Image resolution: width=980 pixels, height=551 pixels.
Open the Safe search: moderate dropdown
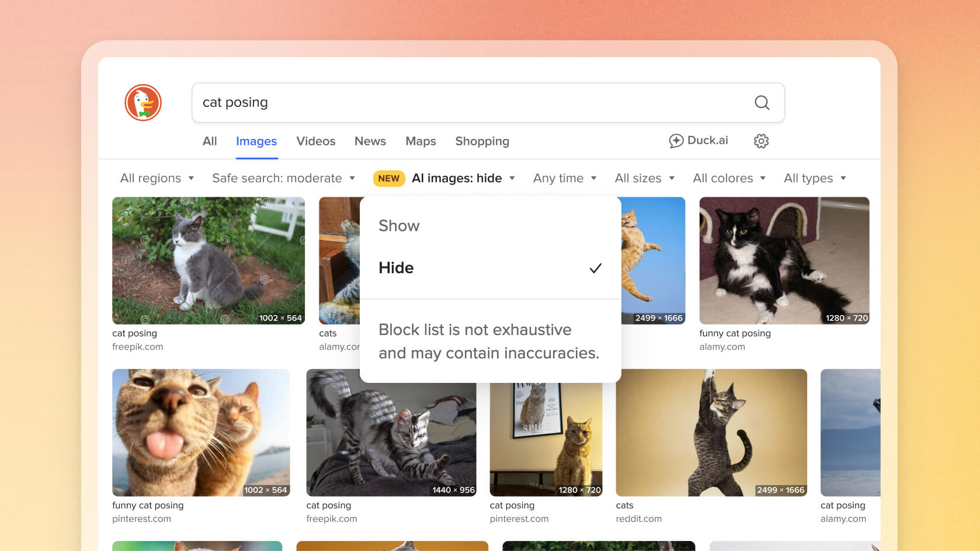pyautogui.click(x=283, y=179)
